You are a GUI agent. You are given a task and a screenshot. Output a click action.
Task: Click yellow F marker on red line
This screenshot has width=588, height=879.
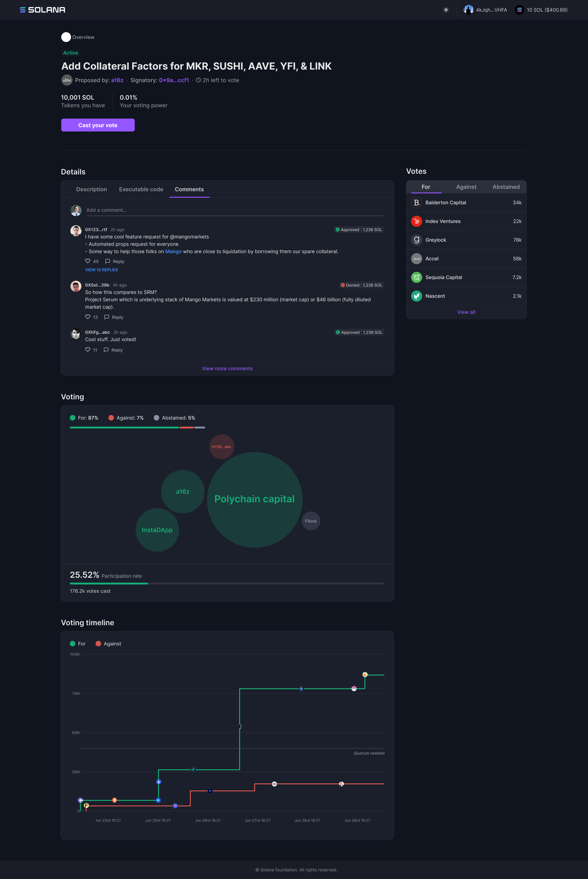coord(86,805)
